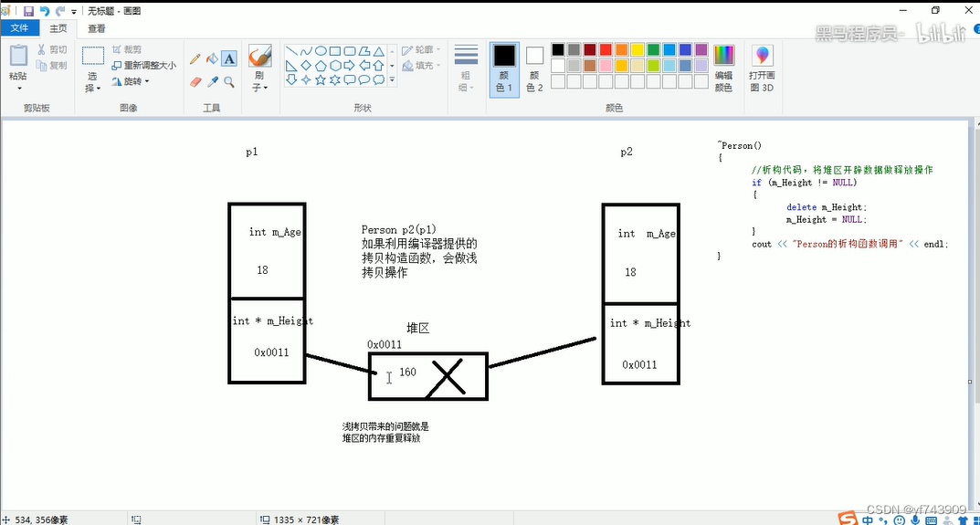Screen dimensions: 980x525
Task: Pick the right arrow shape
Action: pos(350,65)
